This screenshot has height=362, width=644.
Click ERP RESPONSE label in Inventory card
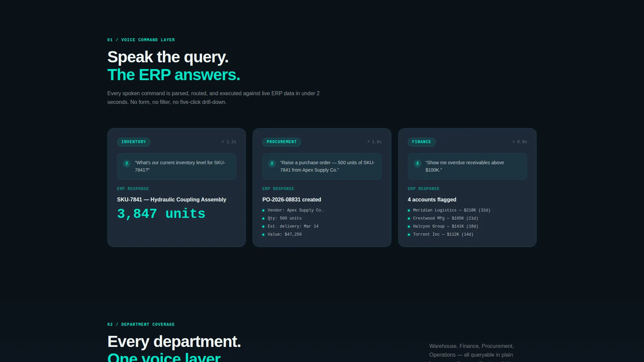click(133, 189)
